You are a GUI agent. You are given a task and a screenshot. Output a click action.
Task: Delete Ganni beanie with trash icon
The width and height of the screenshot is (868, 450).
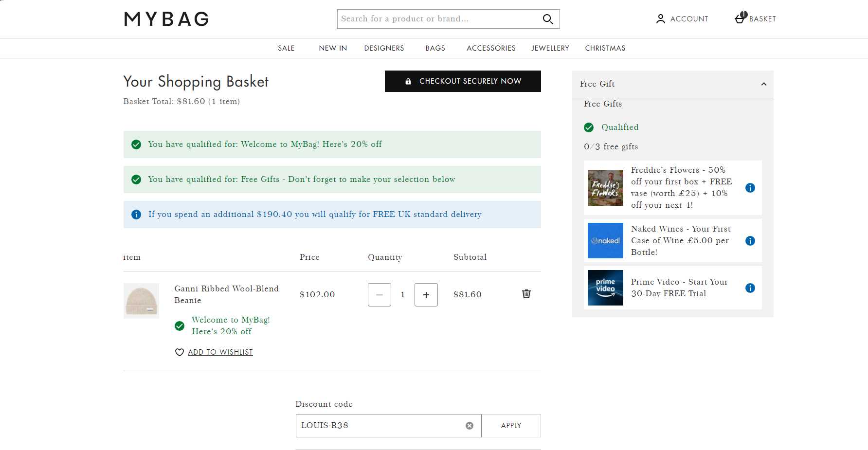(x=526, y=294)
